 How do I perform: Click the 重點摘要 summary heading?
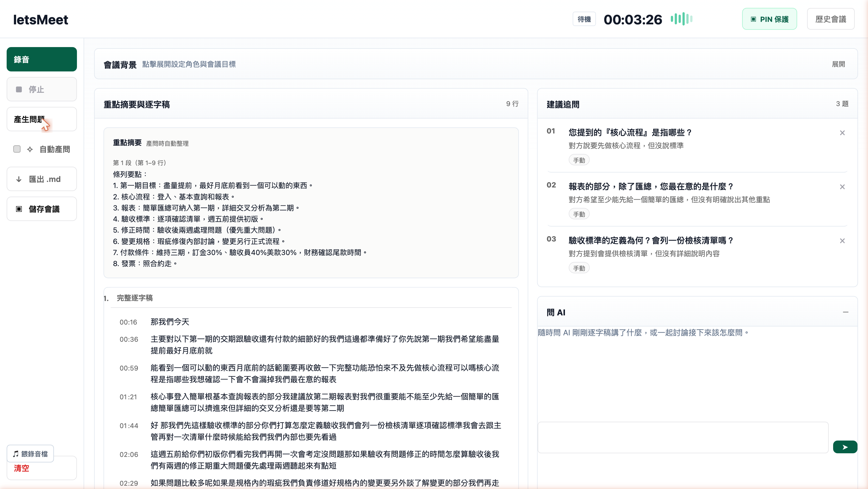[127, 143]
